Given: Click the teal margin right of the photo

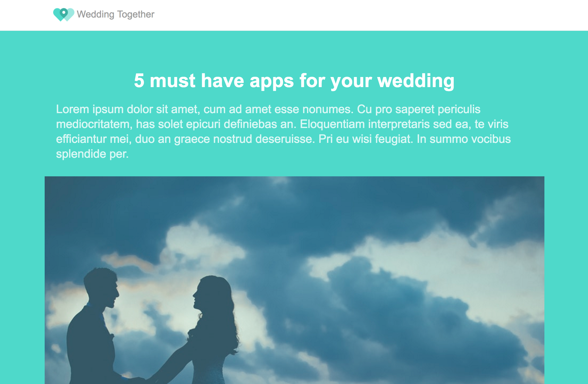Looking at the screenshot, I should (566, 279).
